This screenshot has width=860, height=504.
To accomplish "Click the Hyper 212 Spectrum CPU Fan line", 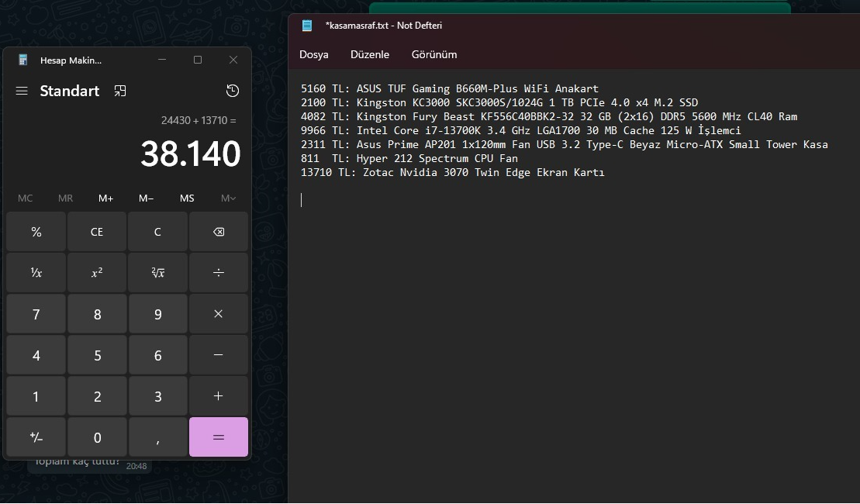I will [x=409, y=158].
